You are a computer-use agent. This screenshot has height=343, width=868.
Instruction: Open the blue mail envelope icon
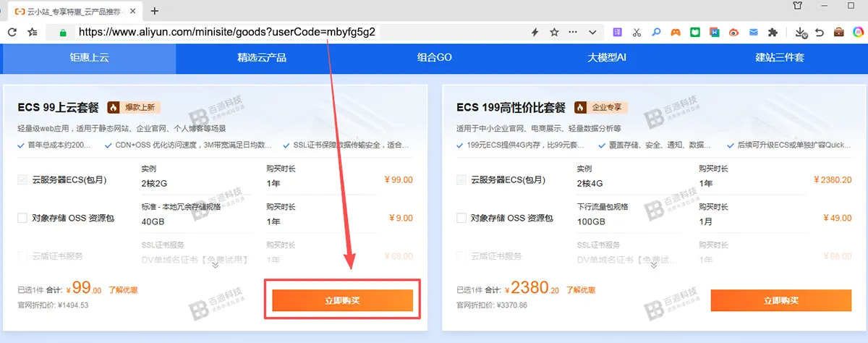(753, 33)
